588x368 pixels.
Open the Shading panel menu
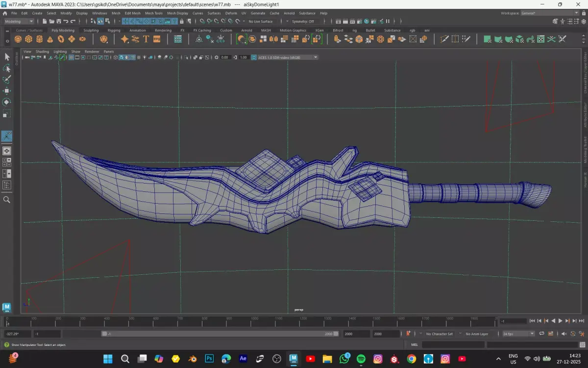pyautogui.click(x=42, y=52)
